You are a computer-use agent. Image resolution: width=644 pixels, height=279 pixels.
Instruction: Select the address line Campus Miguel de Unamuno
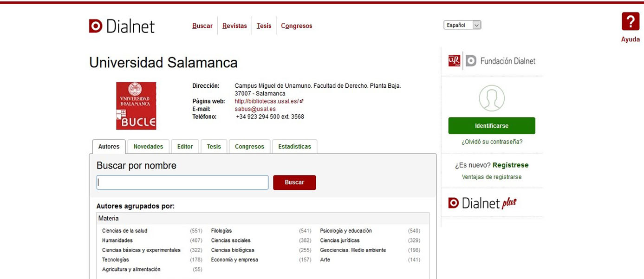click(x=318, y=86)
